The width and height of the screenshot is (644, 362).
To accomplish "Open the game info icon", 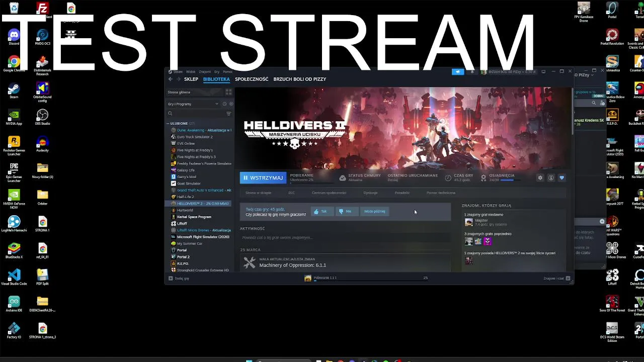I will pos(551,177).
